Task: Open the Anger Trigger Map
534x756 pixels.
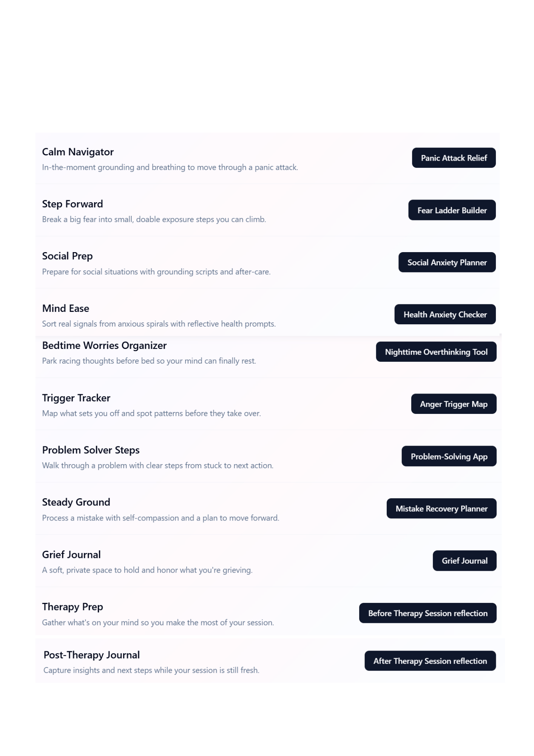Action: 454,404
